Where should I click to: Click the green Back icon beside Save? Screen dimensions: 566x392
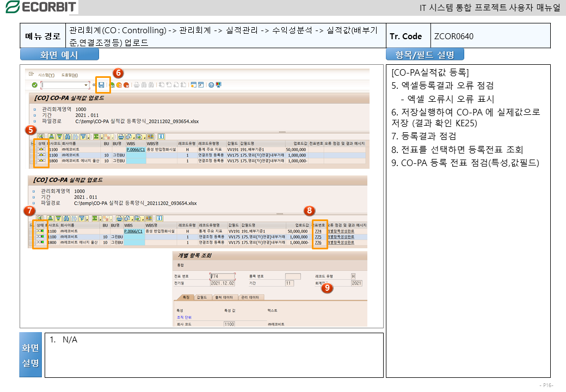coord(112,85)
